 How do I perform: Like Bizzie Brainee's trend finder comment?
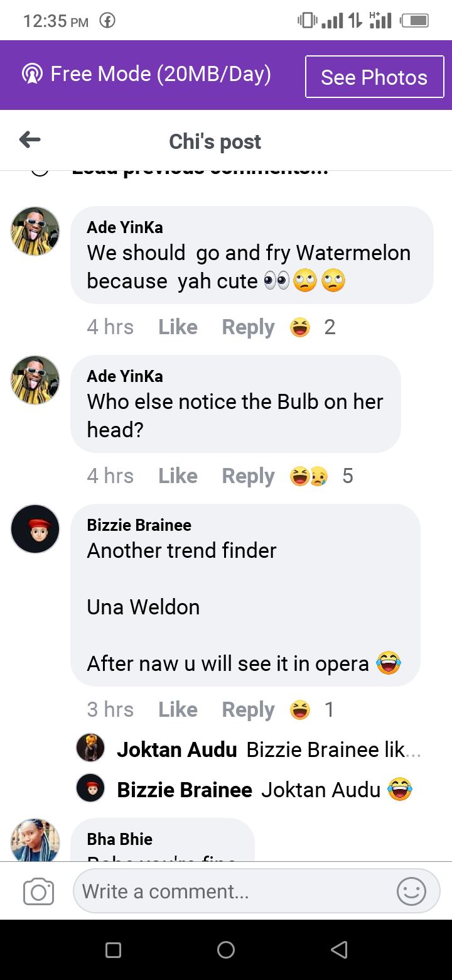[x=178, y=710]
